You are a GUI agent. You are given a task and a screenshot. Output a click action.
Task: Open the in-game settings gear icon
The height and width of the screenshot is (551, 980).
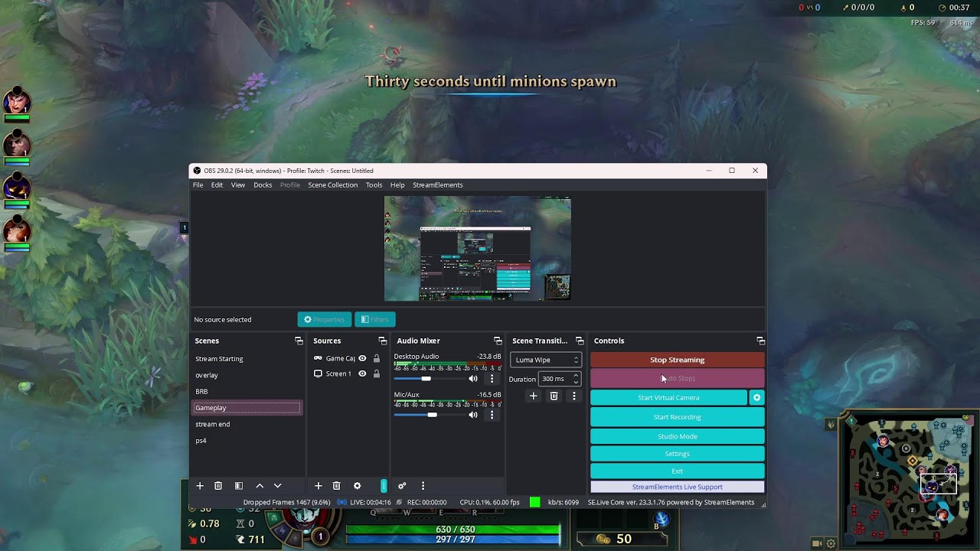[x=831, y=543]
